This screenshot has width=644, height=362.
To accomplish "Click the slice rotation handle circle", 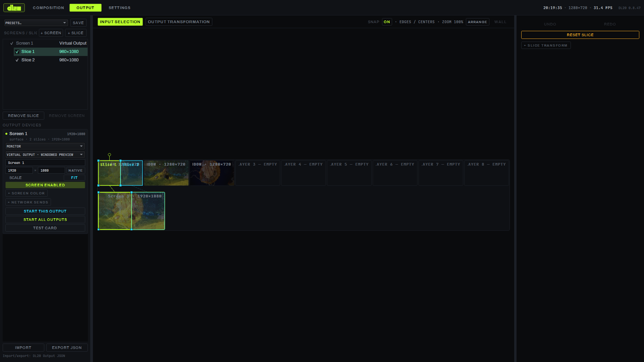I will [x=109, y=155].
